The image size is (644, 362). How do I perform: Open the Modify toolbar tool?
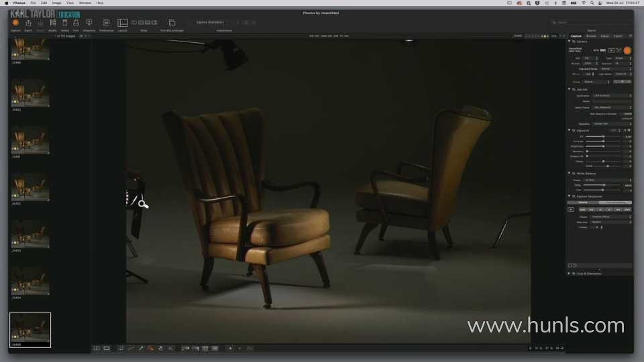click(x=52, y=23)
